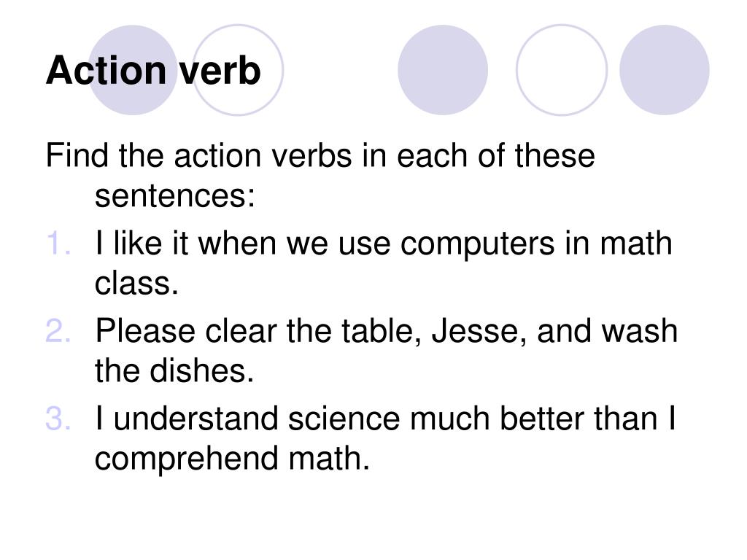This screenshot has width=747, height=560.
Task: Click list number 1 marker
Action: pyautogui.click(x=59, y=244)
